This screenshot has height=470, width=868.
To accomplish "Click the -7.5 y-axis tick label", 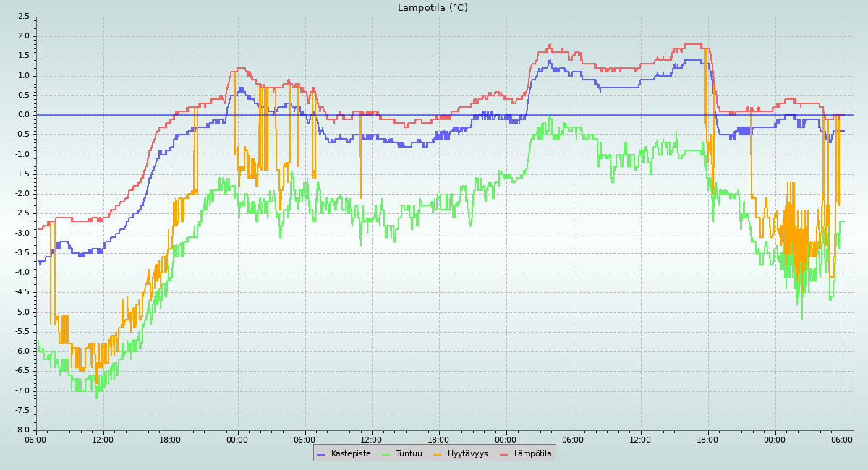I will [x=22, y=411].
